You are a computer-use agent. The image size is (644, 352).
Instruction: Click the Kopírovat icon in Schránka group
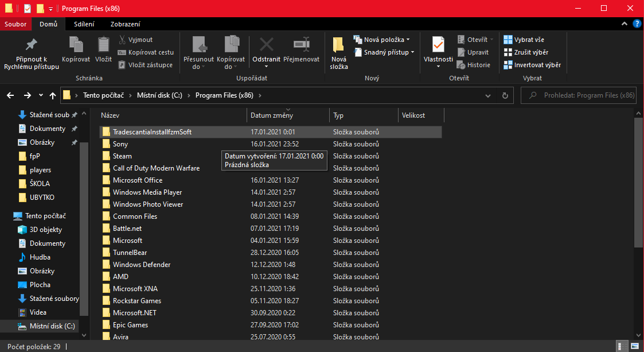(76, 45)
